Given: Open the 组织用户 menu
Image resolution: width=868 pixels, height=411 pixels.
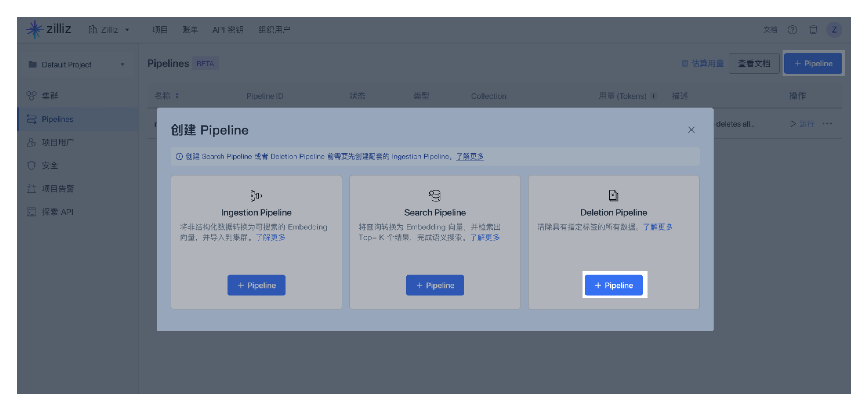Looking at the screenshot, I should [x=274, y=30].
